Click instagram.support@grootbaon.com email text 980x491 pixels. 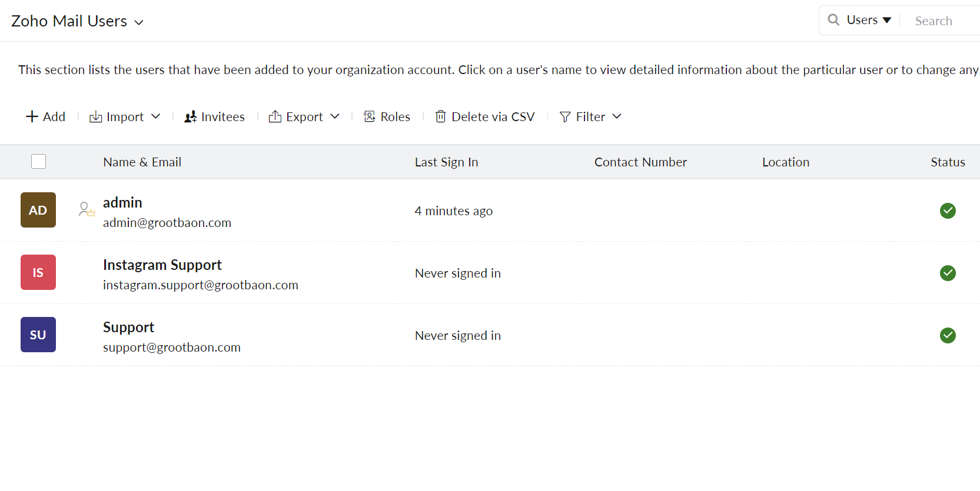201,285
